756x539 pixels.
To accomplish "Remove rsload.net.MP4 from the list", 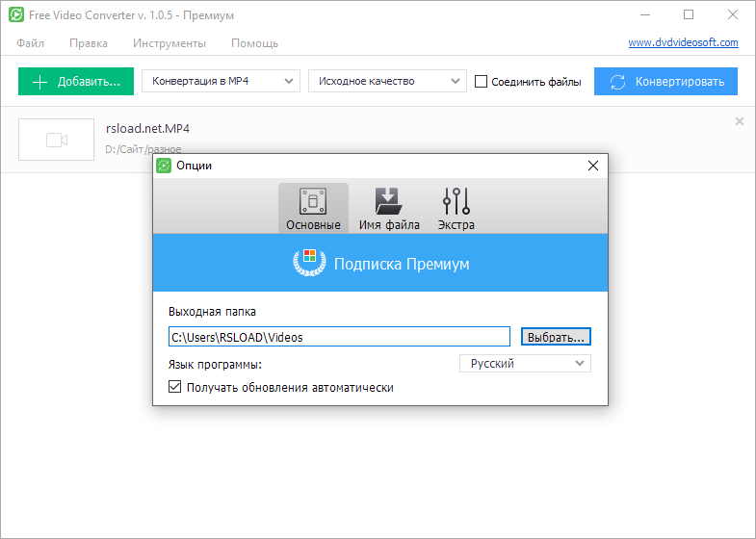I will pyautogui.click(x=739, y=121).
